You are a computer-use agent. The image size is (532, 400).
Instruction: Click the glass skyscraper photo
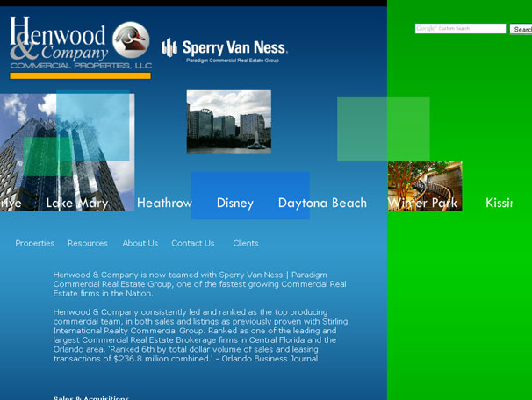pyautogui.click(x=68, y=153)
